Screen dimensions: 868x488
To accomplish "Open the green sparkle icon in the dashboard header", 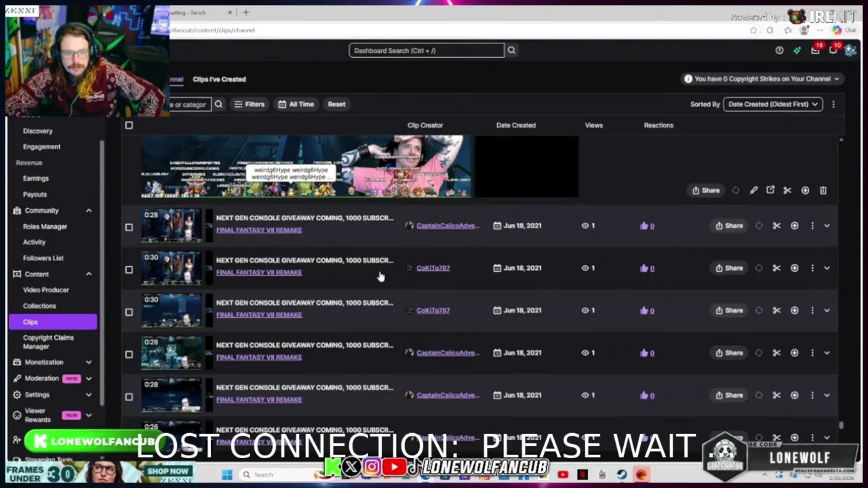I will pos(797,50).
